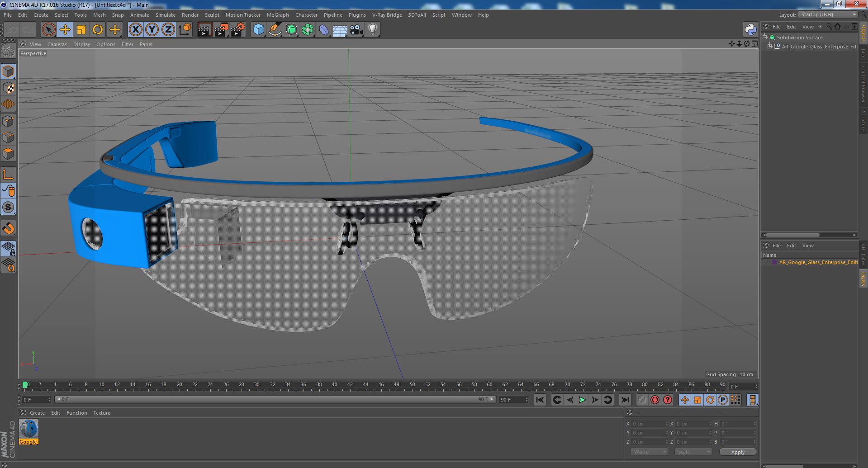Open the Layout dropdown
Viewport: 868px width, 468px height.
(828, 14)
